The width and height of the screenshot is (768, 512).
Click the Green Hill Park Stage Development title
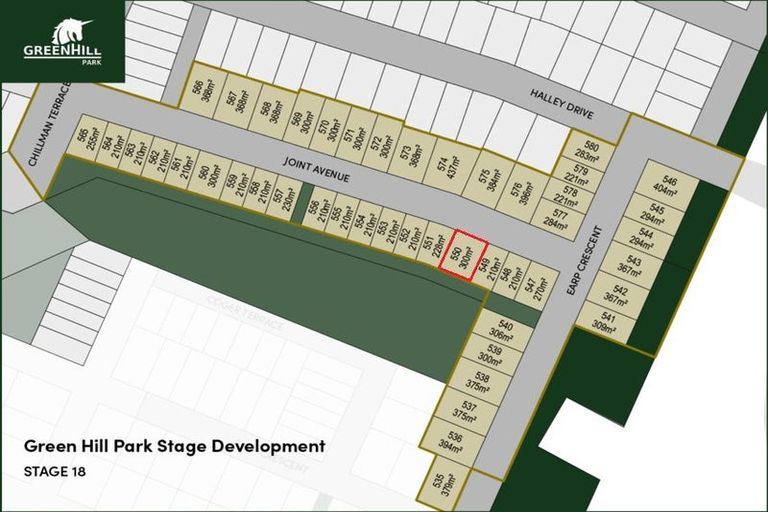174,446
